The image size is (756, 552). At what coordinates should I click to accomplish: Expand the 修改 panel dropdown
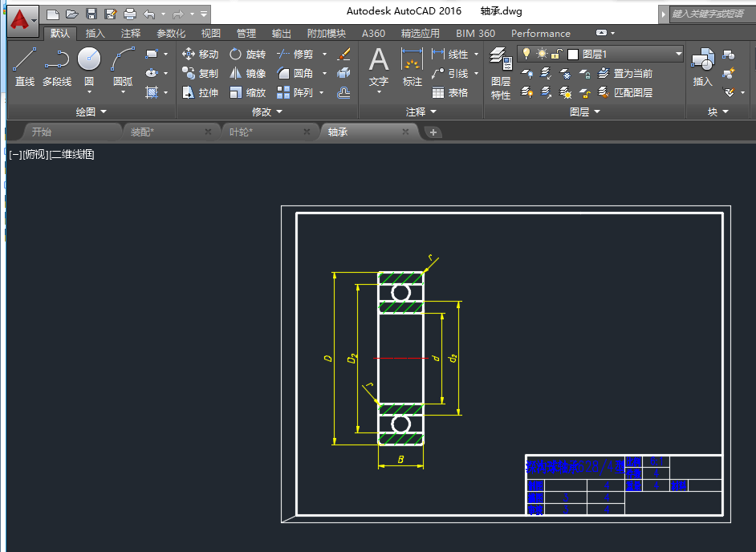(x=267, y=112)
